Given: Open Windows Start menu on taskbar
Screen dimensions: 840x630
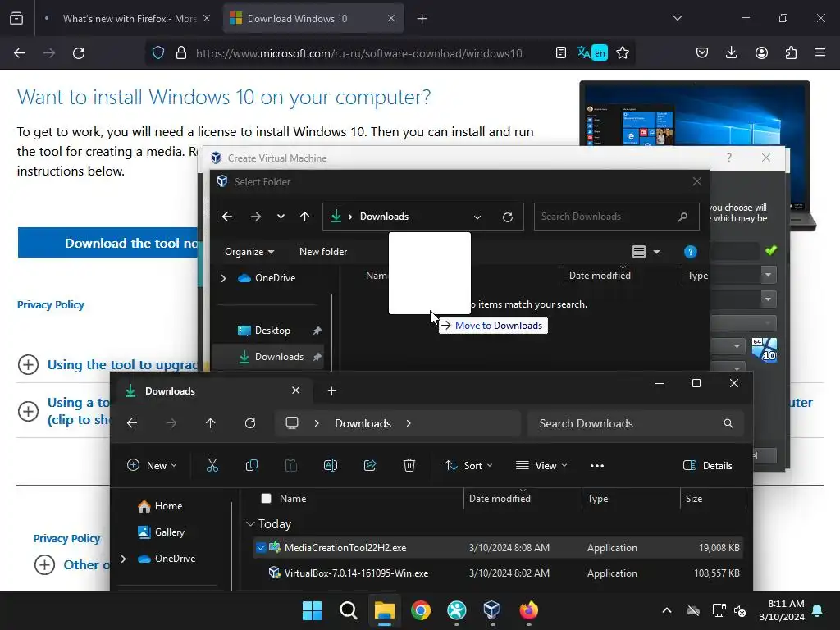Looking at the screenshot, I should click(312, 610).
